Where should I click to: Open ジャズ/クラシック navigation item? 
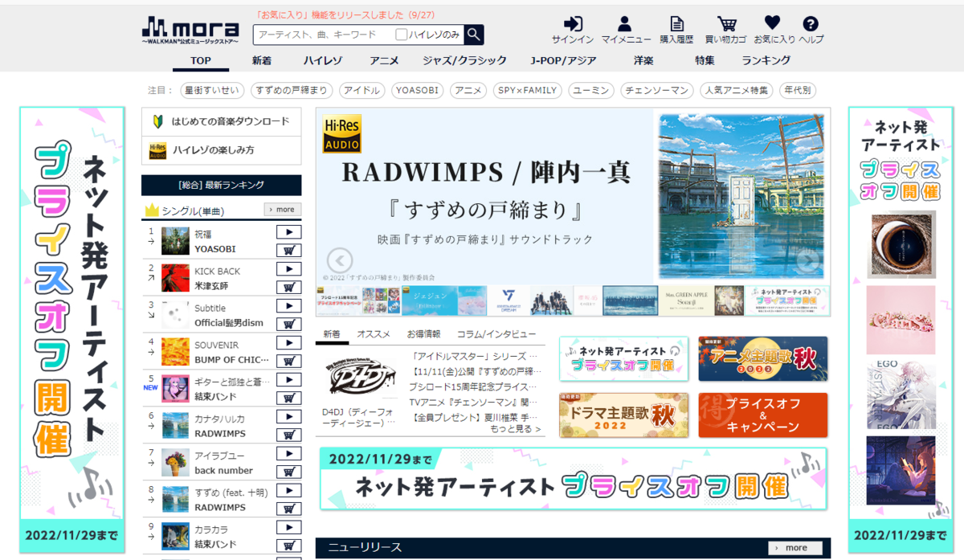click(x=465, y=60)
